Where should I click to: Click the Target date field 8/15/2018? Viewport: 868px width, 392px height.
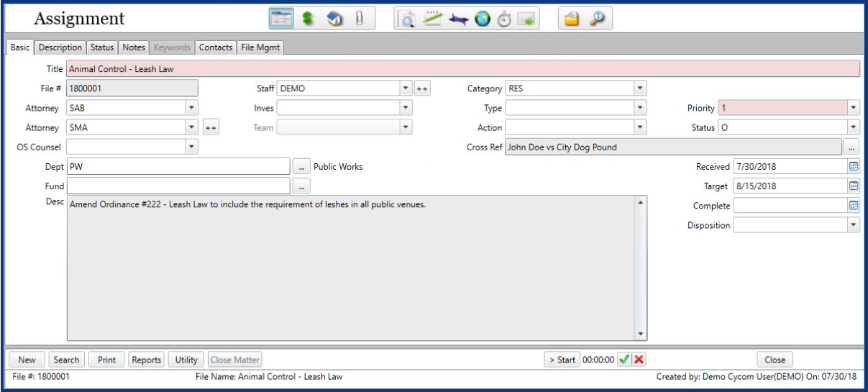coord(790,186)
